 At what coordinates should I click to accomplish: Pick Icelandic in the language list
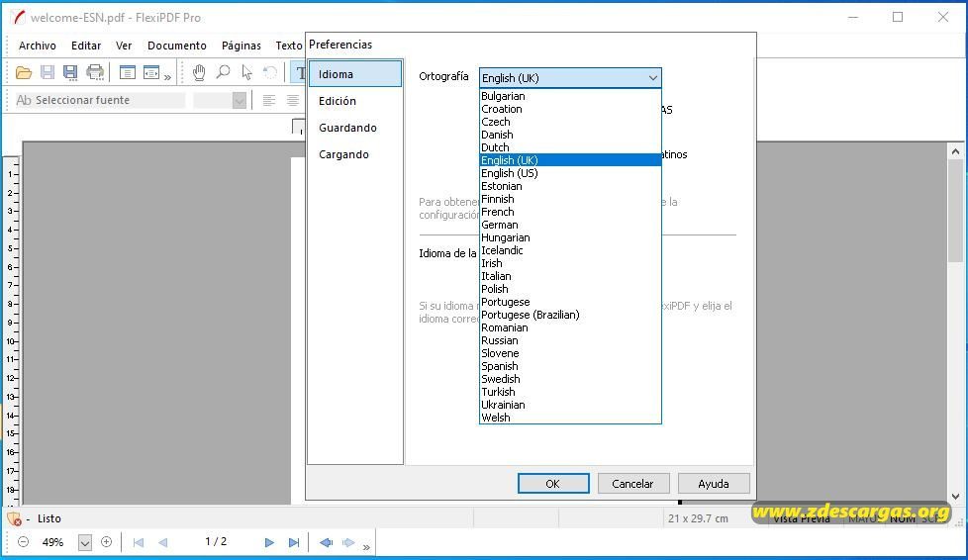(x=570, y=250)
